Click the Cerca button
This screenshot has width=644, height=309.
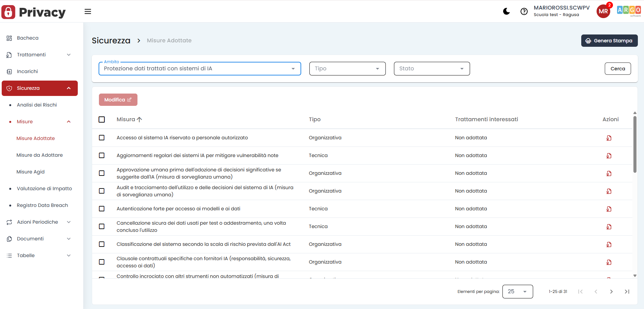[617, 69]
